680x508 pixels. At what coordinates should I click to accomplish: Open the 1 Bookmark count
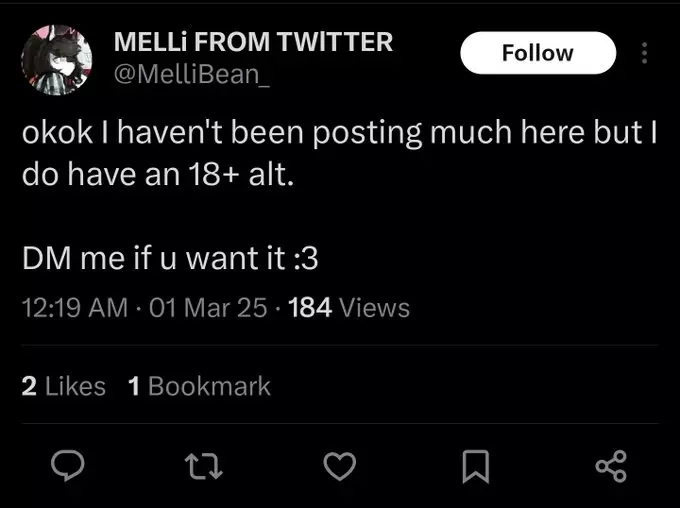pyautogui.click(x=199, y=386)
